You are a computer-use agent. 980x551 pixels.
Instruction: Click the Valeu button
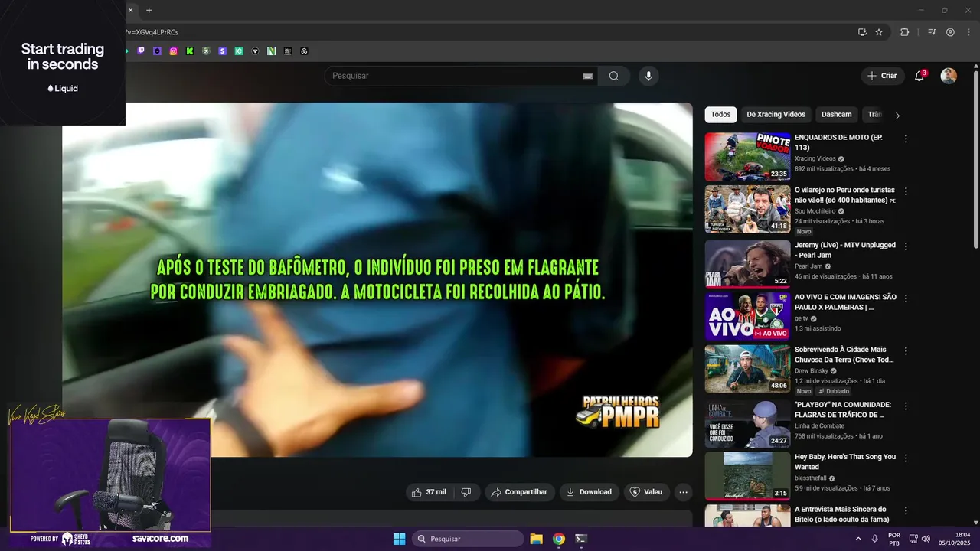(x=646, y=492)
